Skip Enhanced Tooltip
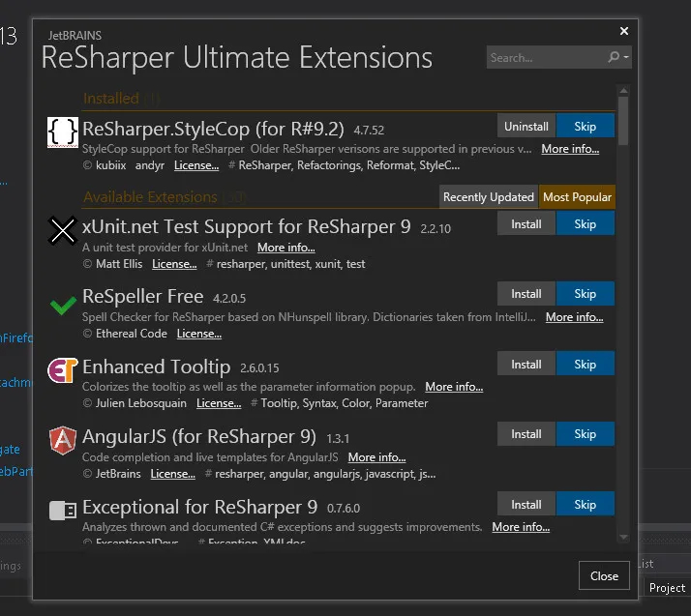Screen dimensions: 691x616 click(x=585, y=364)
